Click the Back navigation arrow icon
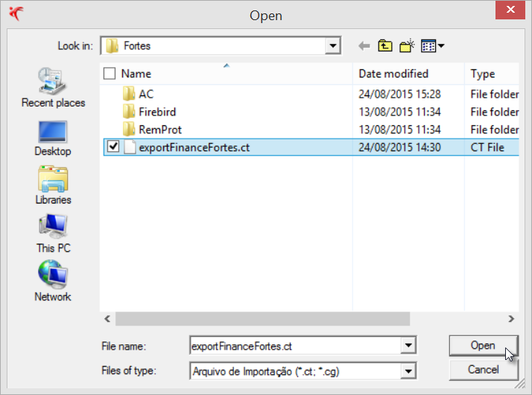This screenshot has width=532, height=395. click(364, 46)
